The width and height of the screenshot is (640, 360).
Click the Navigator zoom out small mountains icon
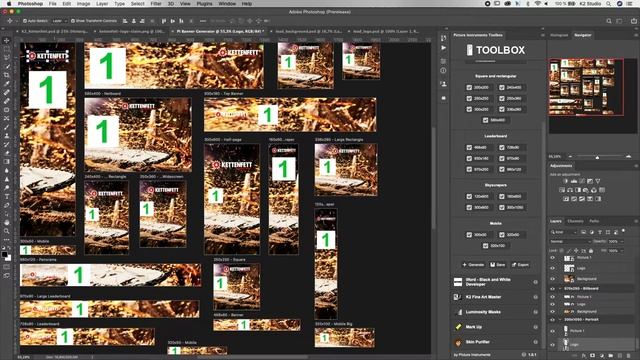[x=570, y=157]
